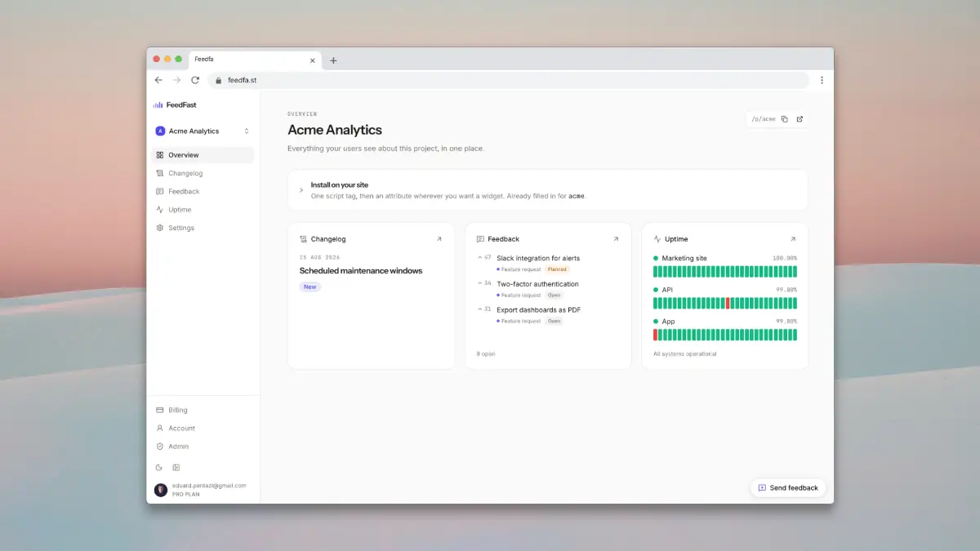The image size is (980, 551).
Task: Open the Changelog card arrow
Action: click(439, 239)
